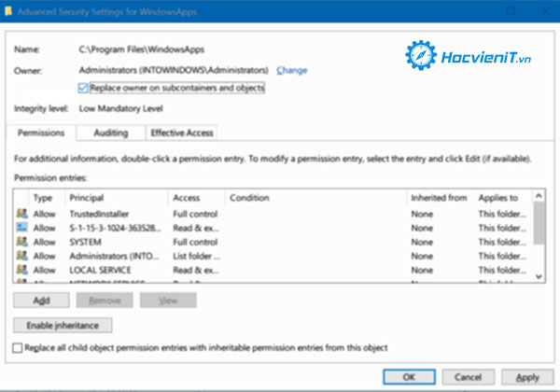560x392 pixels.
Task: Click Read & ex... in LOCAL SERVICE row
Action: point(196,270)
